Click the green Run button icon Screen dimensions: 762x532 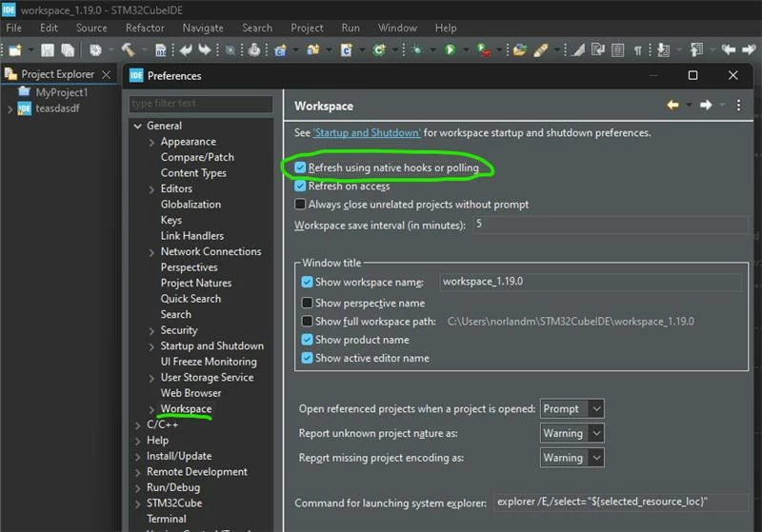[450, 50]
